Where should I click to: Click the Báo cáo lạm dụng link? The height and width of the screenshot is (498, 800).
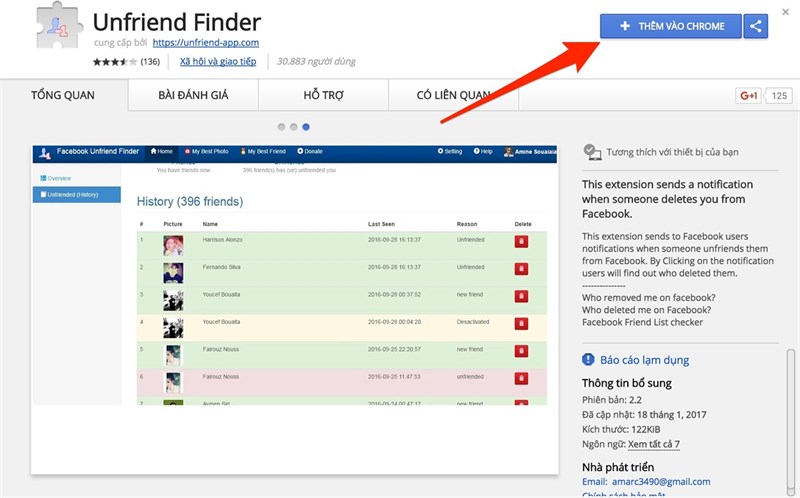tap(644, 360)
